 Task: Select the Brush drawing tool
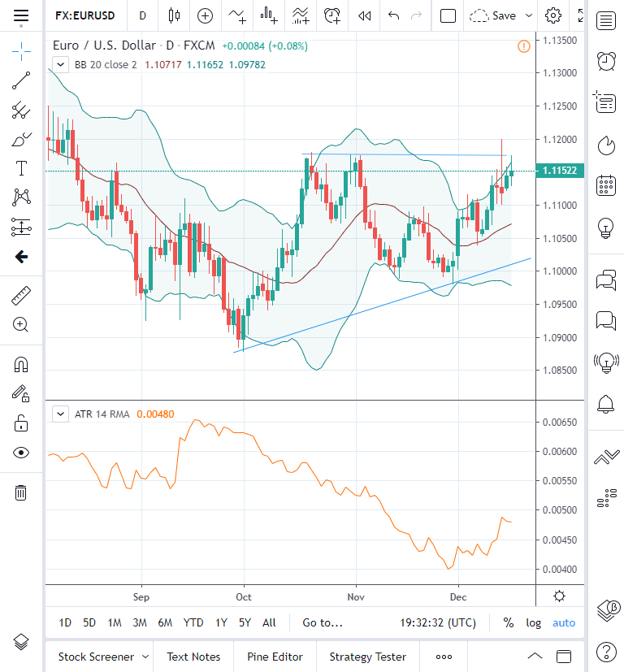(19, 138)
